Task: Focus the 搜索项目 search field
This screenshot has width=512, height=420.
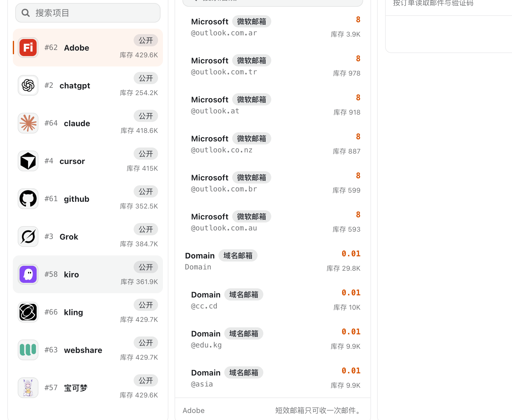Action: click(x=88, y=13)
